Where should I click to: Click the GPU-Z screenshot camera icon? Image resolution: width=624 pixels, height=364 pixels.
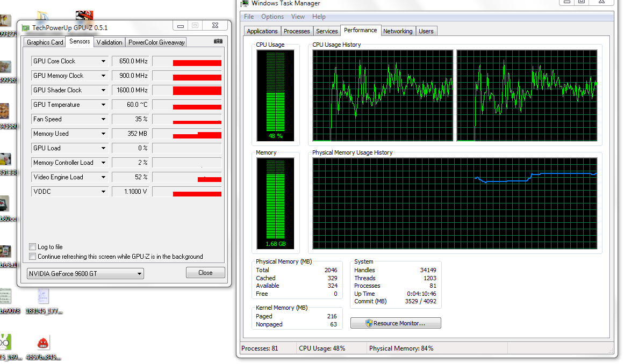pos(218,41)
